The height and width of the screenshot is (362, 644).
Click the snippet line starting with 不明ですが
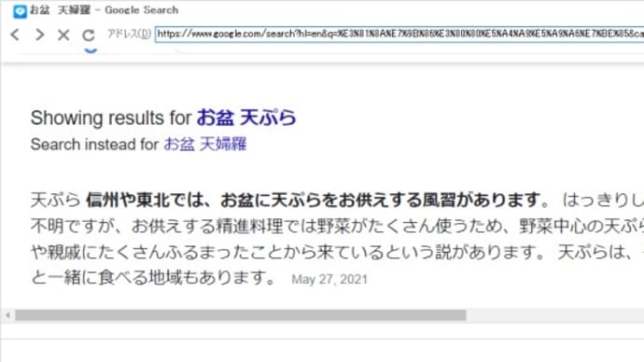[x=337, y=226]
